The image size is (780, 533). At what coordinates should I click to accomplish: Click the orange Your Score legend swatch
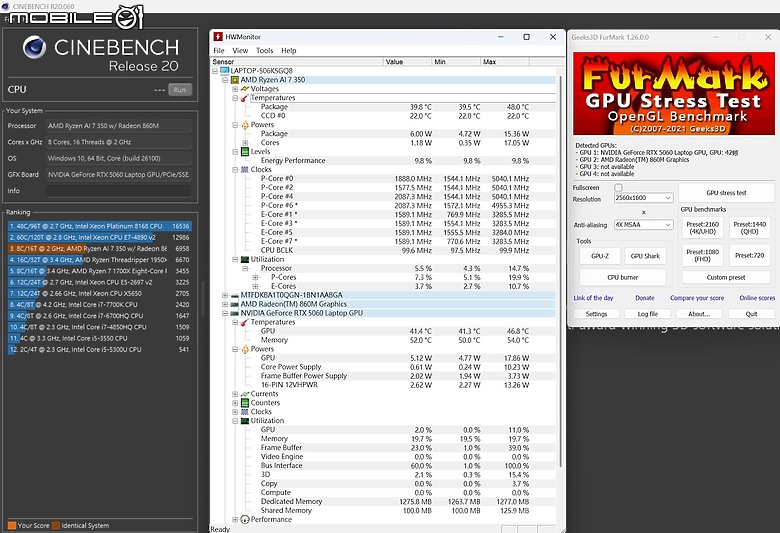click(12, 525)
